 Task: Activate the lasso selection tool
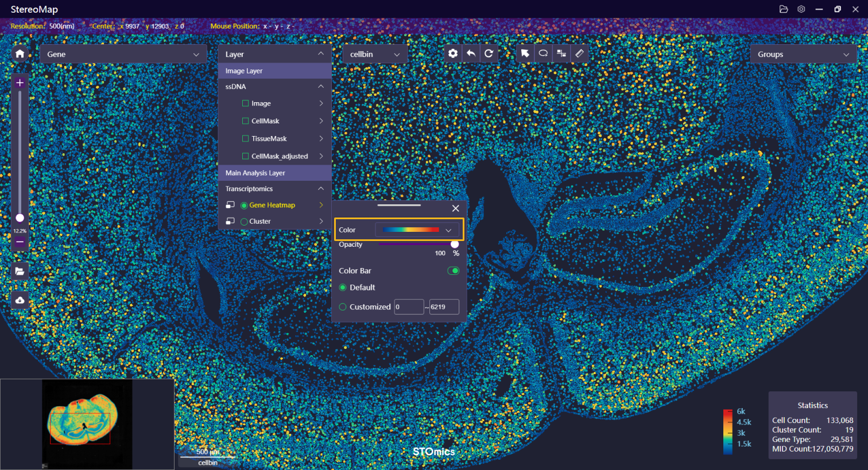[543, 53]
